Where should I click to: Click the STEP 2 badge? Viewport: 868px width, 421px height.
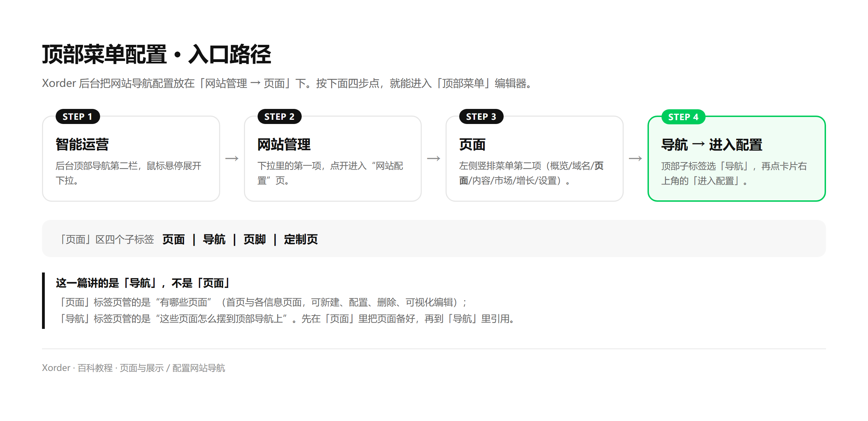[x=279, y=117]
